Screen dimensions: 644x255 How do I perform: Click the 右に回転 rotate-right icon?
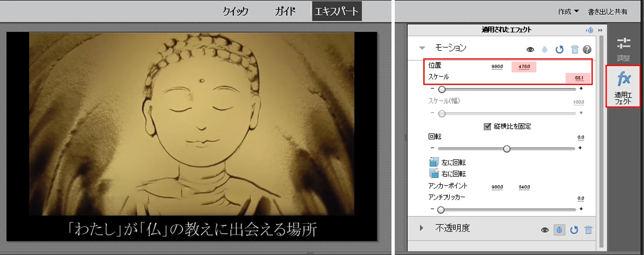(x=434, y=173)
